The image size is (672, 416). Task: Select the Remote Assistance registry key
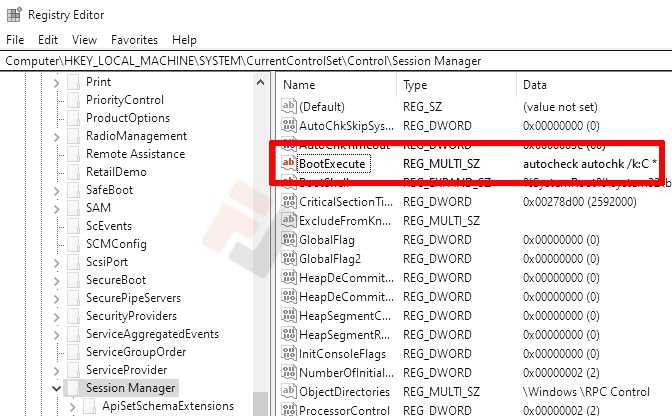click(135, 154)
